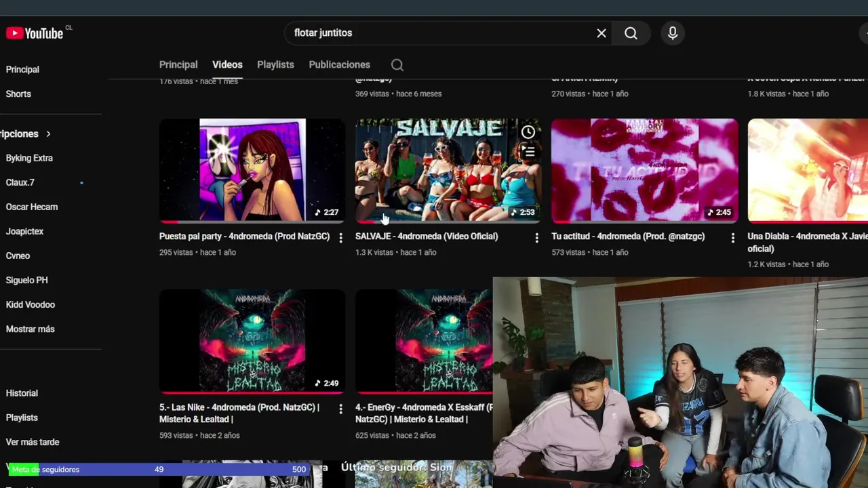868x488 pixels.
Task: Open Playlists in the sidebar
Action: coord(22,418)
